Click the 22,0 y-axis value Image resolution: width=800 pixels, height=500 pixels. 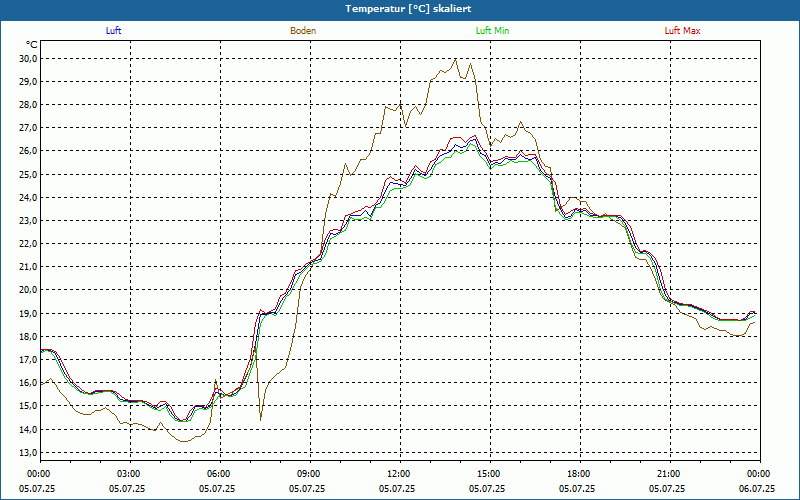pyautogui.click(x=28, y=244)
